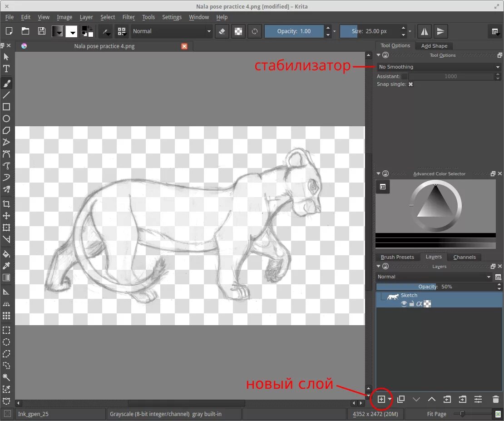This screenshot has width=504, height=421.
Task: Pick a color in the triangle selector
Action: click(435, 203)
